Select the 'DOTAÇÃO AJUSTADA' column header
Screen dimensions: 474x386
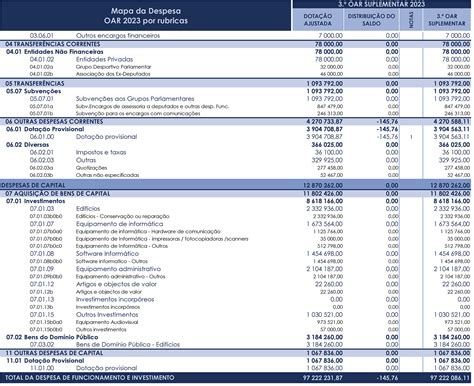pos(317,20)
